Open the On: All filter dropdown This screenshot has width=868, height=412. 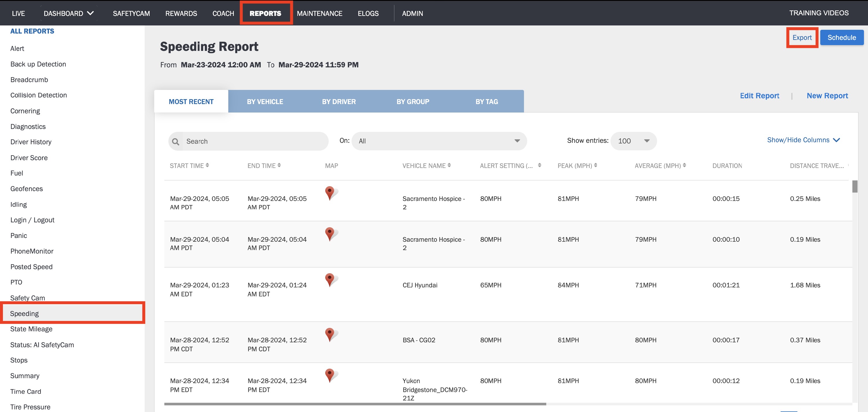pos(439,141)
